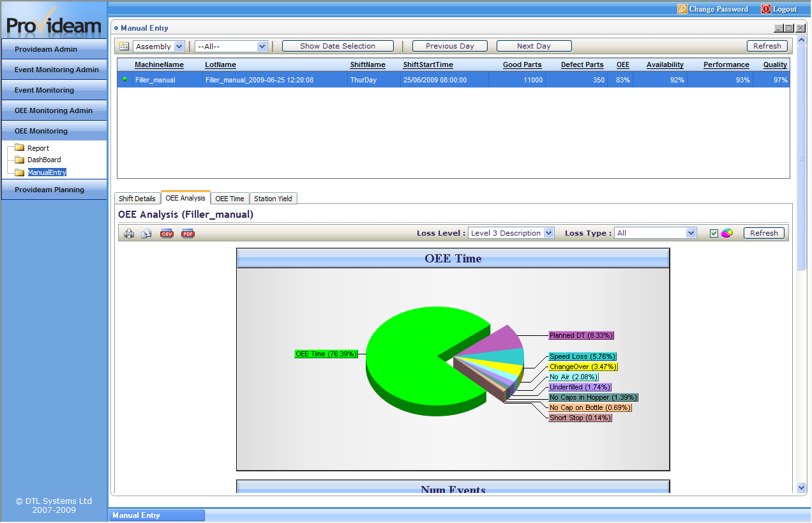Click the pie chart icon near Loss Type
This screenshot has height=523, width=812.
pyautogui.click(x=727, y=233)
